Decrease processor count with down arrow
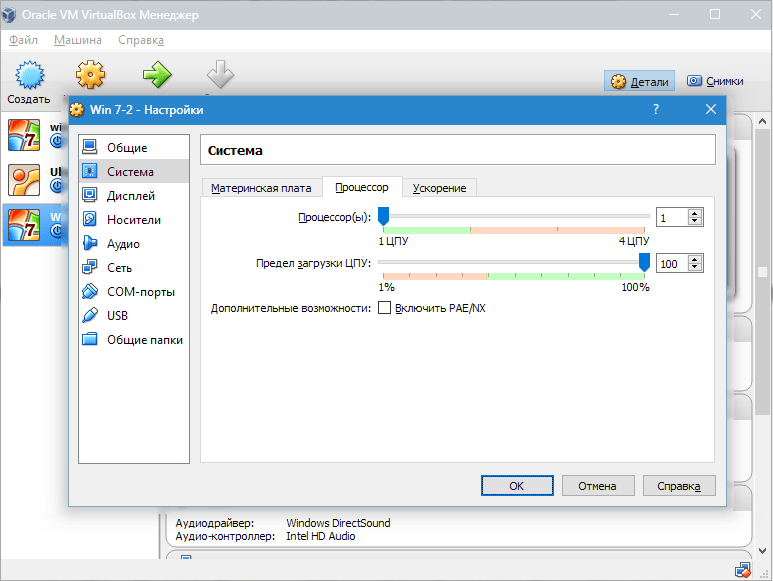The height and width of the screenshot is (581, 773). click(695, 221)
